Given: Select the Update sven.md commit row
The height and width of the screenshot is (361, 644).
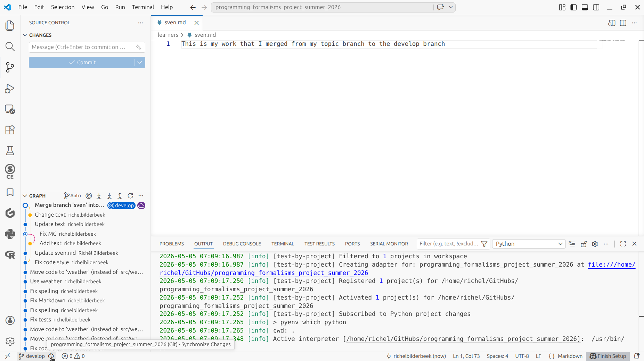Looking at the screenshot, I should pos(85,253).
